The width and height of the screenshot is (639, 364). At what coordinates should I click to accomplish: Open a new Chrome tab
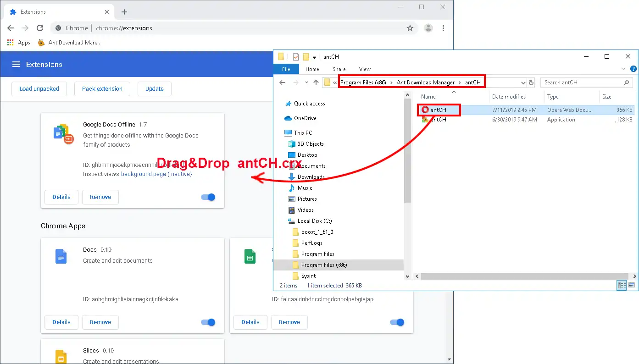coord(124,12)
